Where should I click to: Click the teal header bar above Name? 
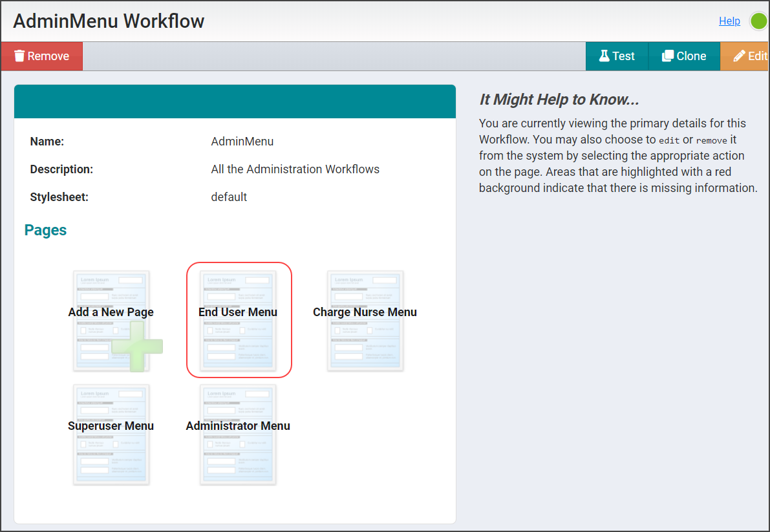click(x=235, y=101)
